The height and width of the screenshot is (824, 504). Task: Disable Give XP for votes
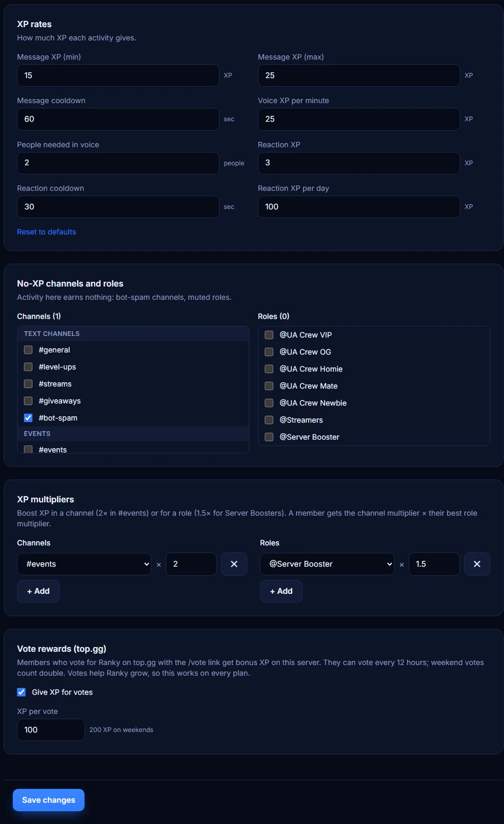(x=21, y=692)
